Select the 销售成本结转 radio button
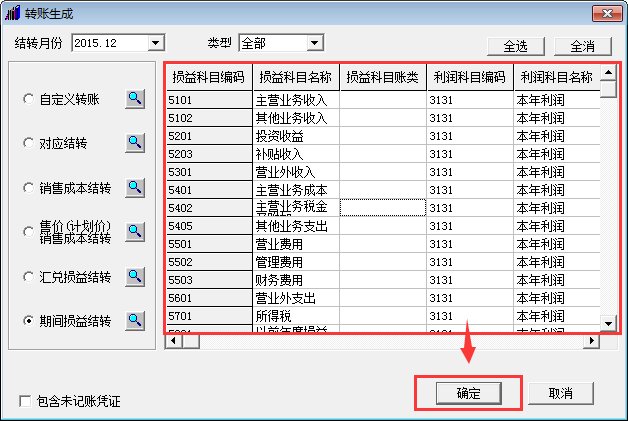628x421 pixels. [28, 187]
